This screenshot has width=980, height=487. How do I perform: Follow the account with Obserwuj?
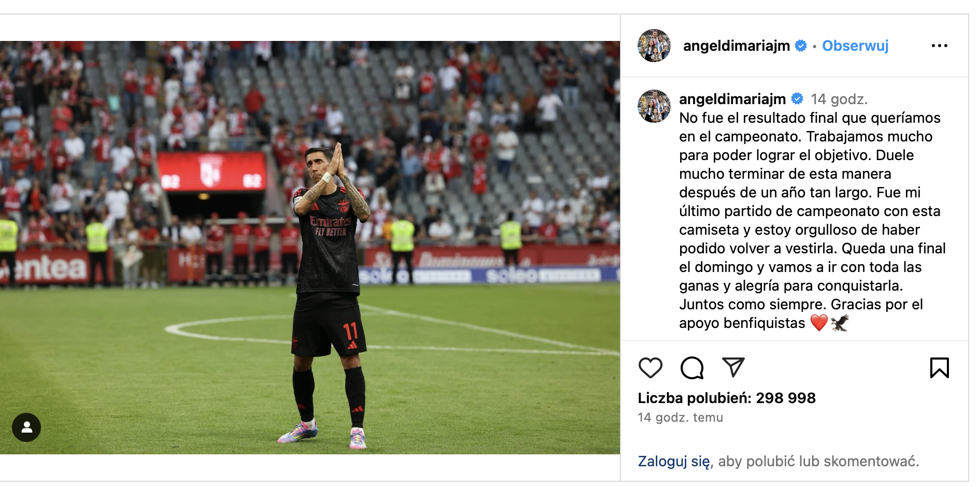855,46
